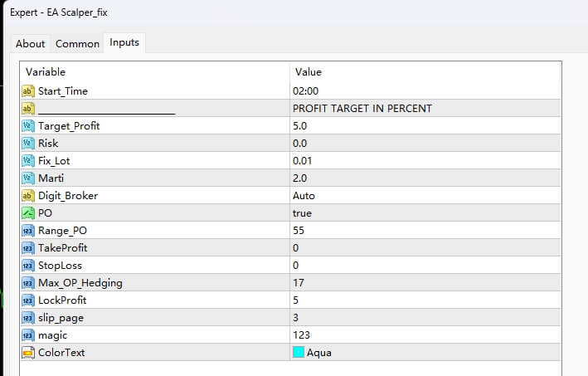Select the Inputs tab
Viewport: 588px width, 376px height.
pyautogui.click(x=124, y=42)
